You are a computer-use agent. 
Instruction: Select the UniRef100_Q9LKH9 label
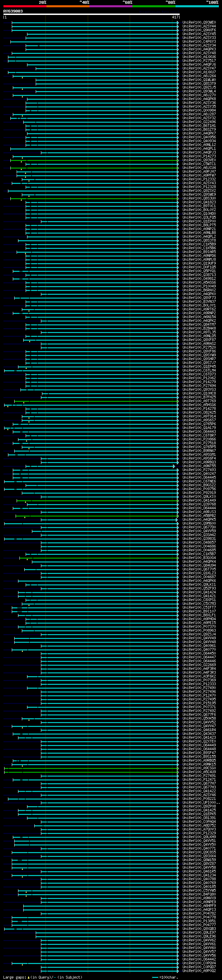(199, 837)
